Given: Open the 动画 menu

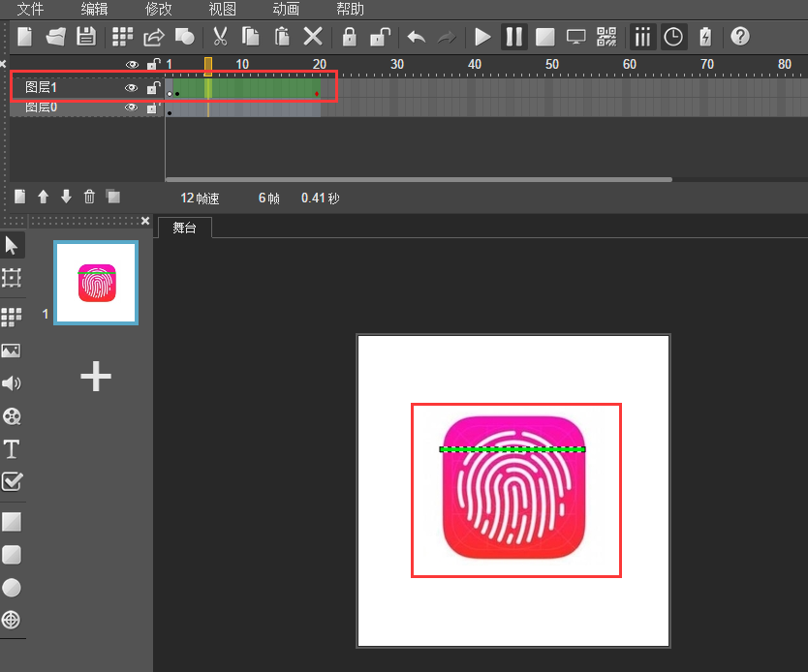Looking at the screenshot, I should (286, 10).
